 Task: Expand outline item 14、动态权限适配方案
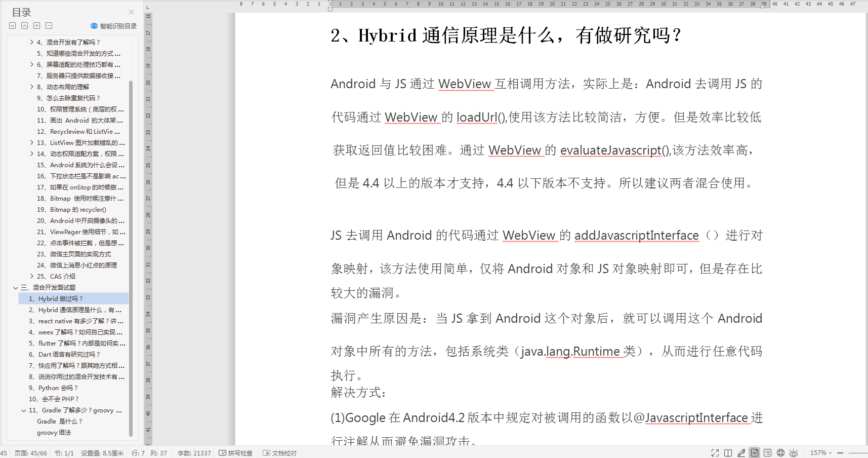coord(32,154)
